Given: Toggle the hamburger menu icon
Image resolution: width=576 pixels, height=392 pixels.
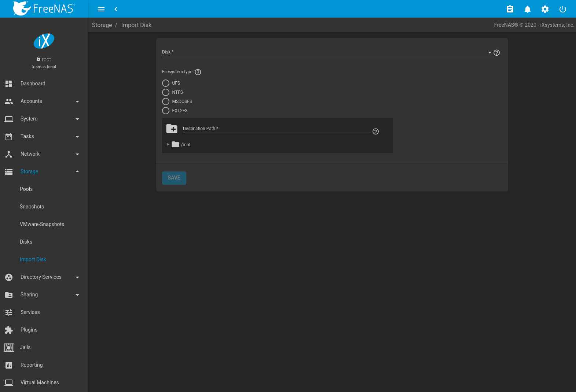Looking at the screenshot, I should coord(101,9).
